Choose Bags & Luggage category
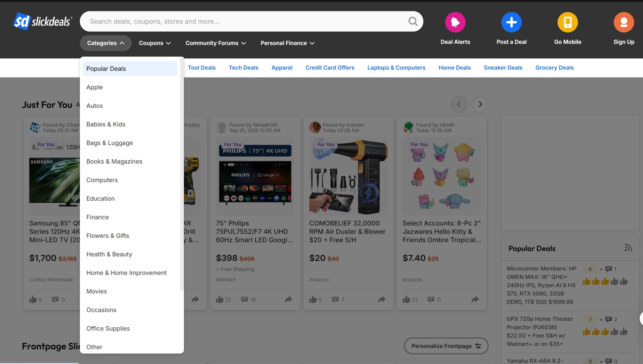Screen dimensions: 643x364 tap(130, 143)
